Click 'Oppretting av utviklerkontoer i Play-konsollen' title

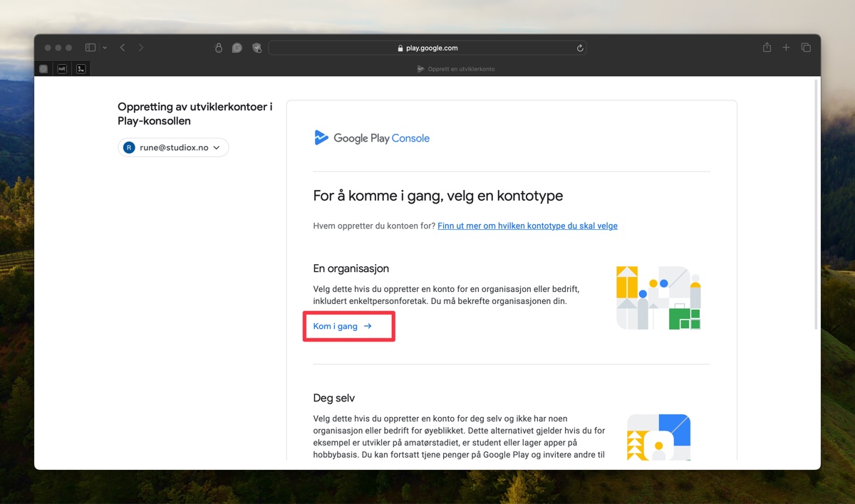[195, 114]
